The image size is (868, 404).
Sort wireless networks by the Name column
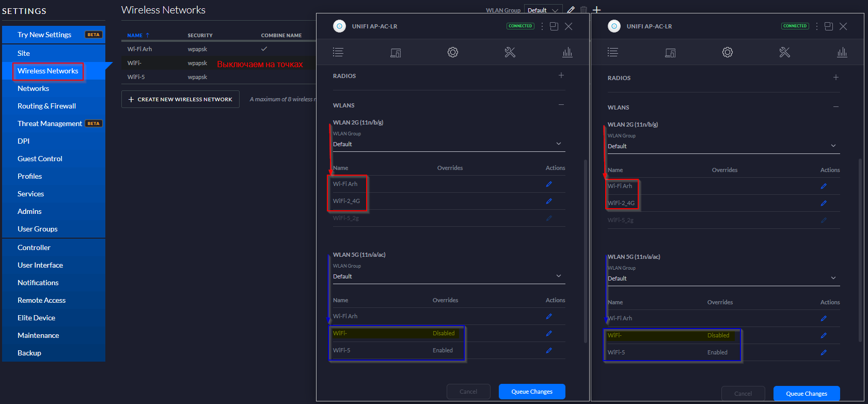[x=135, y=35]
